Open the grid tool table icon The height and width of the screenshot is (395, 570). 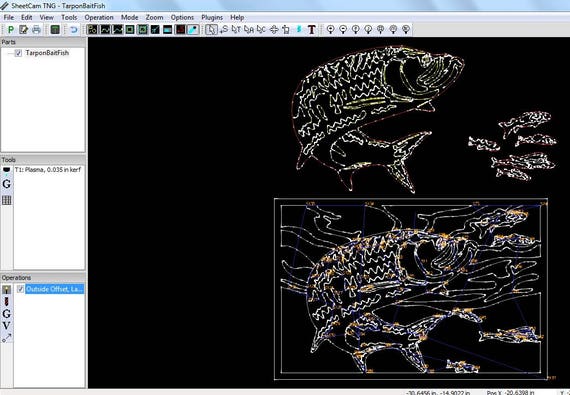7,200
